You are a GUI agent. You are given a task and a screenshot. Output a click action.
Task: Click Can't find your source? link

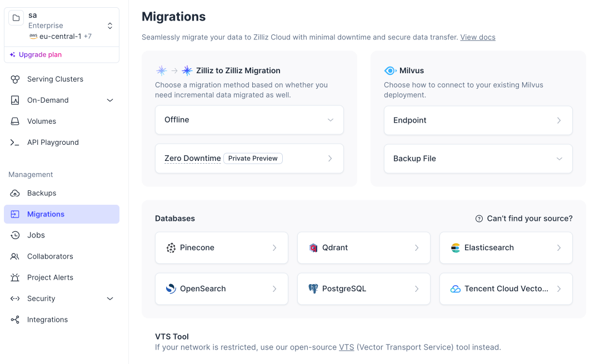click(x=530, y=219)
